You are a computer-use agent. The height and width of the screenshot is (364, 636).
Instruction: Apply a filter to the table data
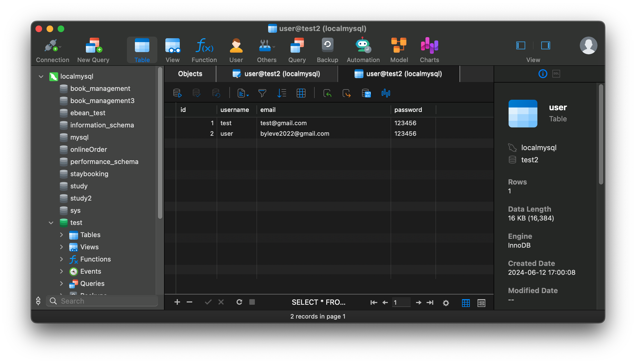tap(262, 93)
